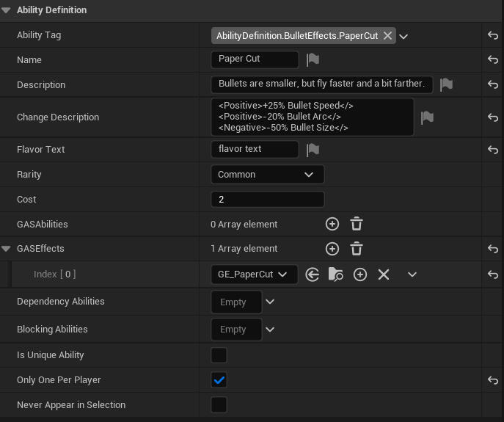
Task: Click the Change Description flag icon
Action: click(427, 117)
